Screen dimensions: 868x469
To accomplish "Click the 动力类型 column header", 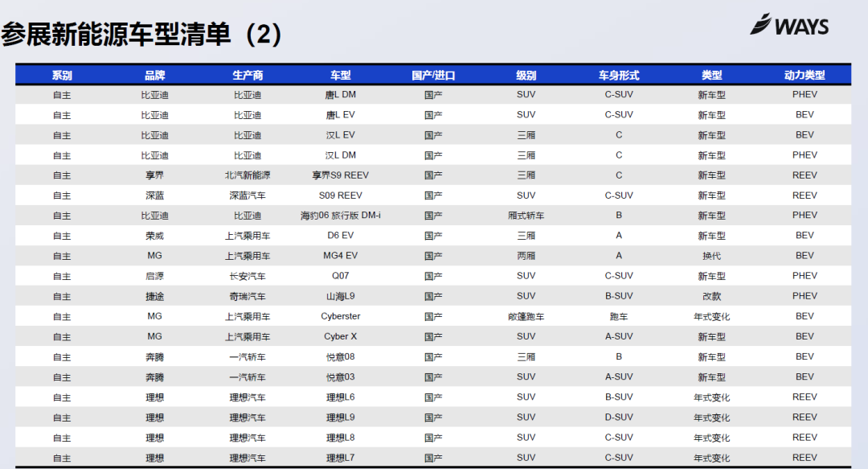I will click(x=805, y=76).
